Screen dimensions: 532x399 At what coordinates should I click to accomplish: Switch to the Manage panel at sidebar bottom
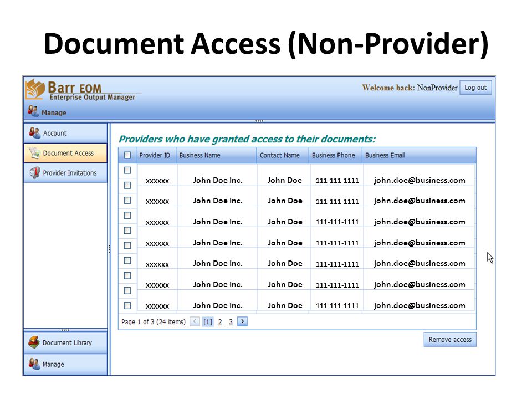(65, 364)
